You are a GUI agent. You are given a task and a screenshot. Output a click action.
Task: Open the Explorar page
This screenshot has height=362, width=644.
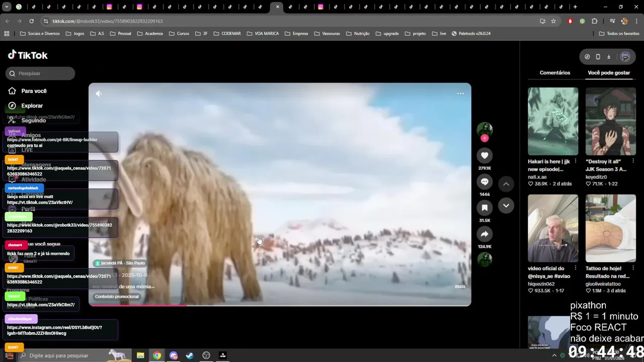(32, 106)
